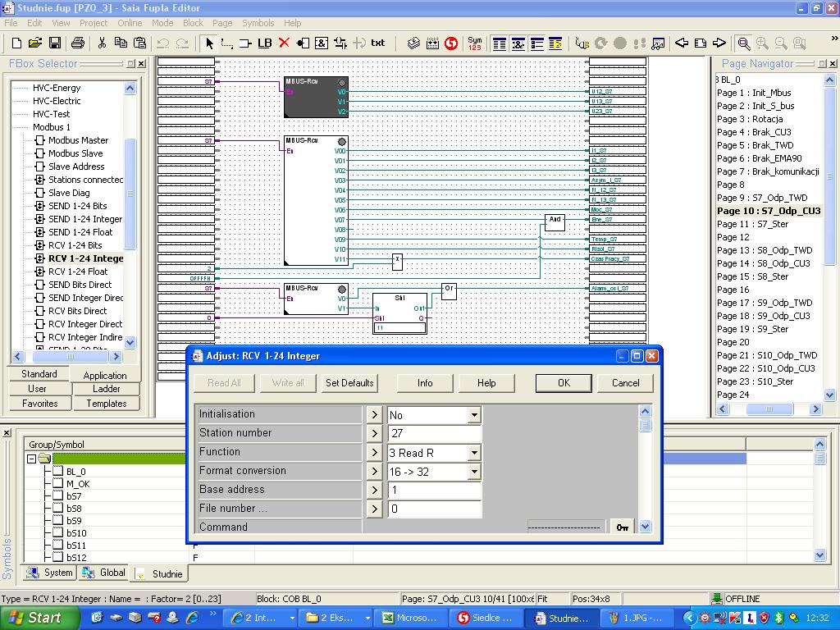
Task: Click the Adjust dialog vertical scrollbar thumb
Action: [x=645, y=426]
